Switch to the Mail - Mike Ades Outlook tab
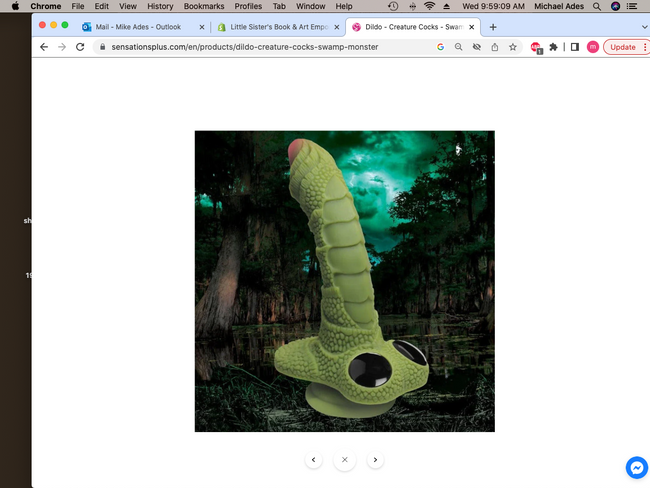The image size is (650, 488). (138, 27)
